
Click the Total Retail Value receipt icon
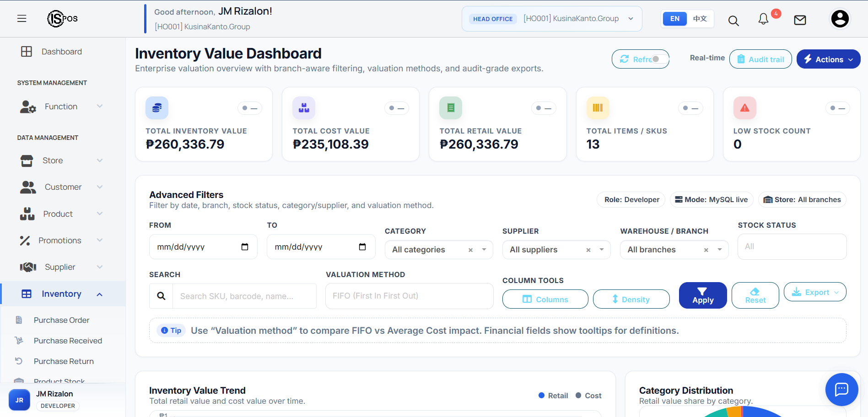[x=451, y=108]
